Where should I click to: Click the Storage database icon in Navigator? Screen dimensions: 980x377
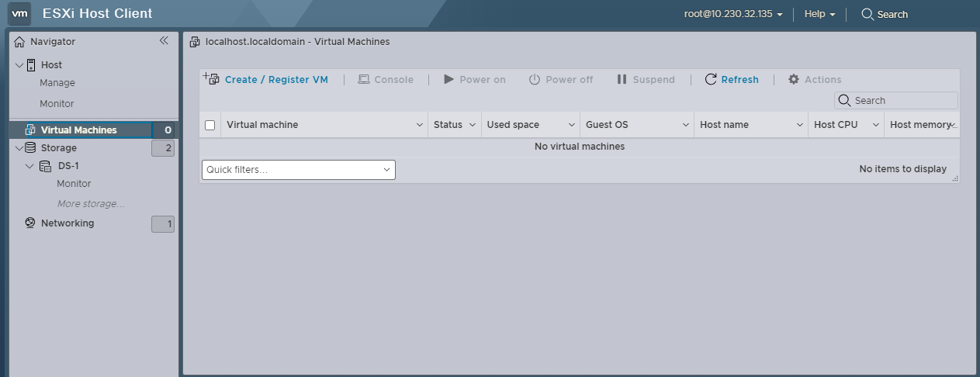point(30,148)
